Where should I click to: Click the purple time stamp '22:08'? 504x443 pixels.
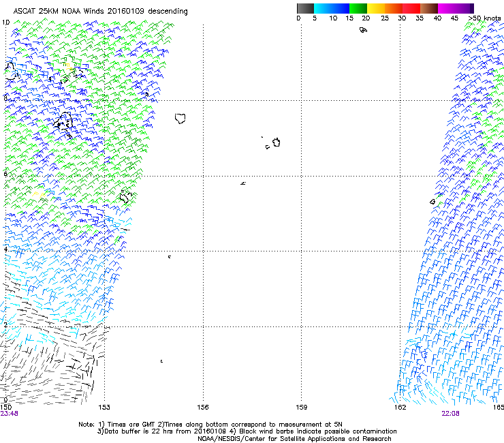[451, 414]
